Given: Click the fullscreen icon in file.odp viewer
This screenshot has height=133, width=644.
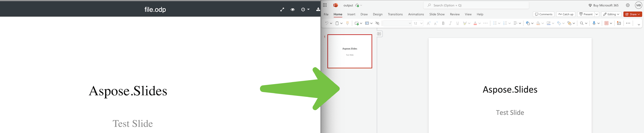Looking at the screenshot, I should pyautogui.click(x=282, y=10).
